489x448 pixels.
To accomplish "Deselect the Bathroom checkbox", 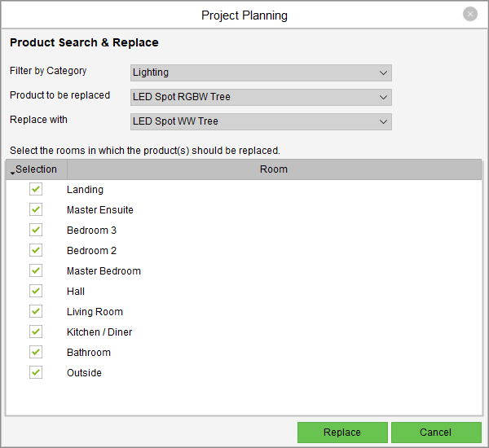I will (x=36, y=352).
